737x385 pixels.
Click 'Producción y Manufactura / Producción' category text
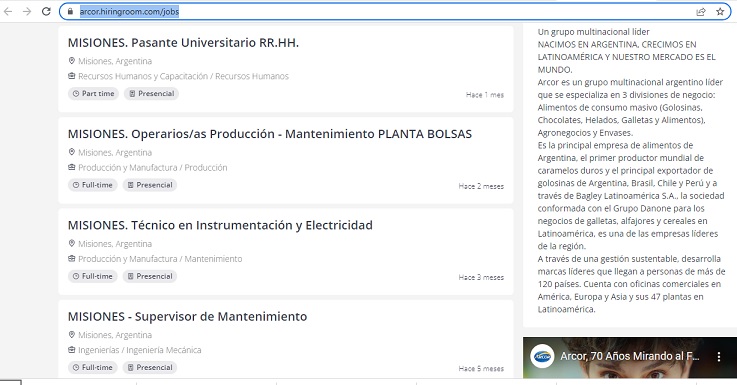[153, 167]
